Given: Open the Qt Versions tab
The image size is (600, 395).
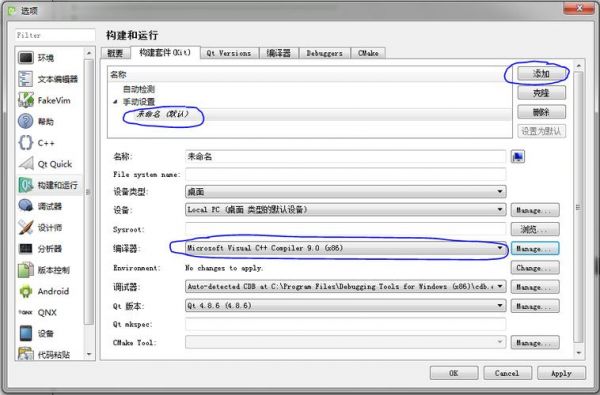Looking at the screenshot, I should (229, 53).
